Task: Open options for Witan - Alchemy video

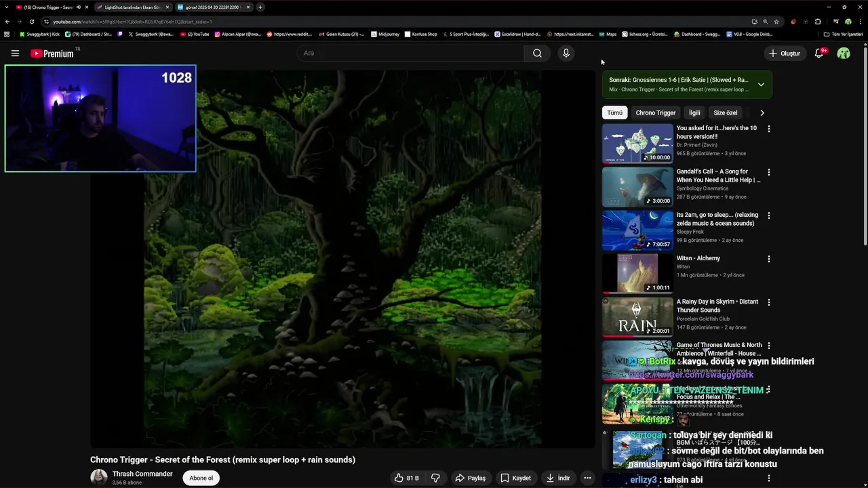Action: [769, 259]
